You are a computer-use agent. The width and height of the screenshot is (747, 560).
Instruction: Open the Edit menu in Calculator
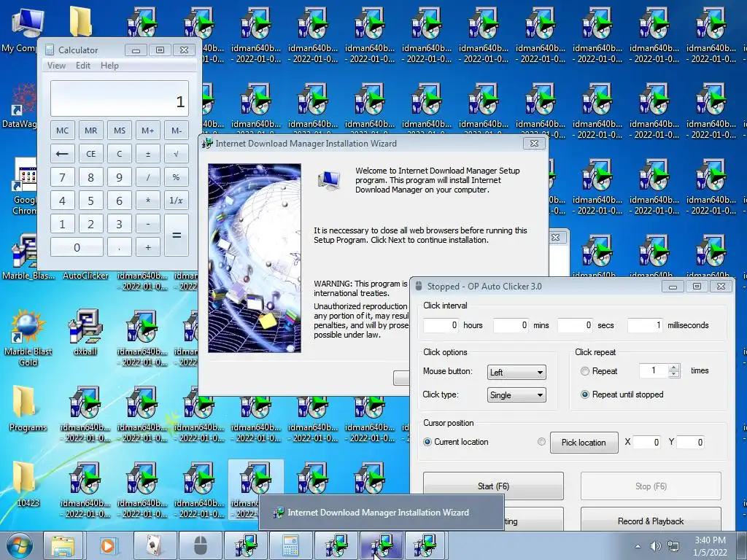(83, 66)
